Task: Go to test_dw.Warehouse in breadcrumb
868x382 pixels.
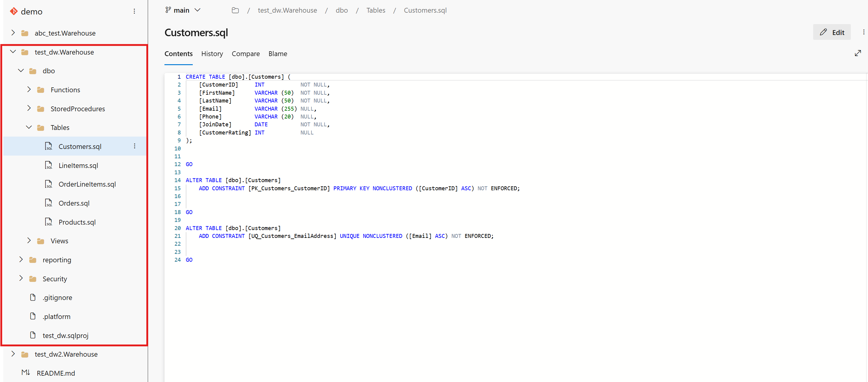Action: 287,11
